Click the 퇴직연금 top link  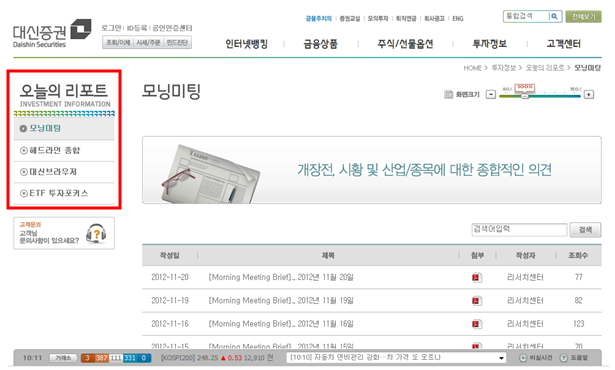pyautogui.click(x=406, y=18)
